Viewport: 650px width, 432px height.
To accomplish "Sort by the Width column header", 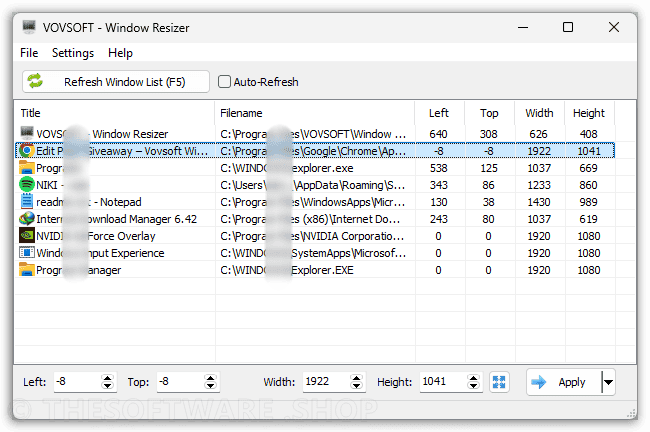I will 539,113.
